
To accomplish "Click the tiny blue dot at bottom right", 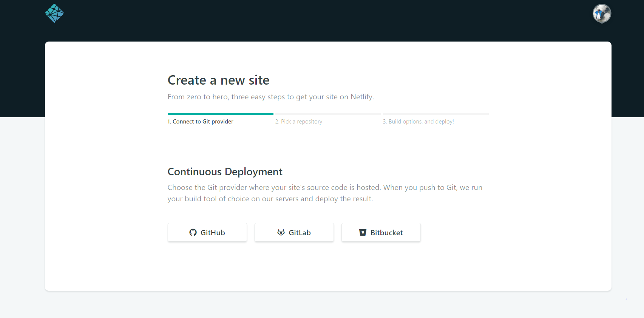I will (626, 299).
